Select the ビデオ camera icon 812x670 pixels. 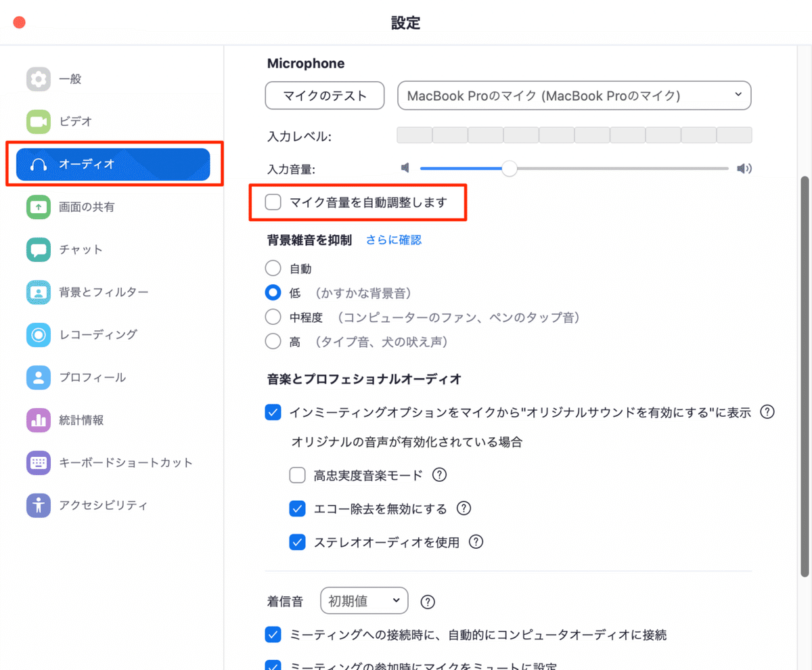(39, 122)
